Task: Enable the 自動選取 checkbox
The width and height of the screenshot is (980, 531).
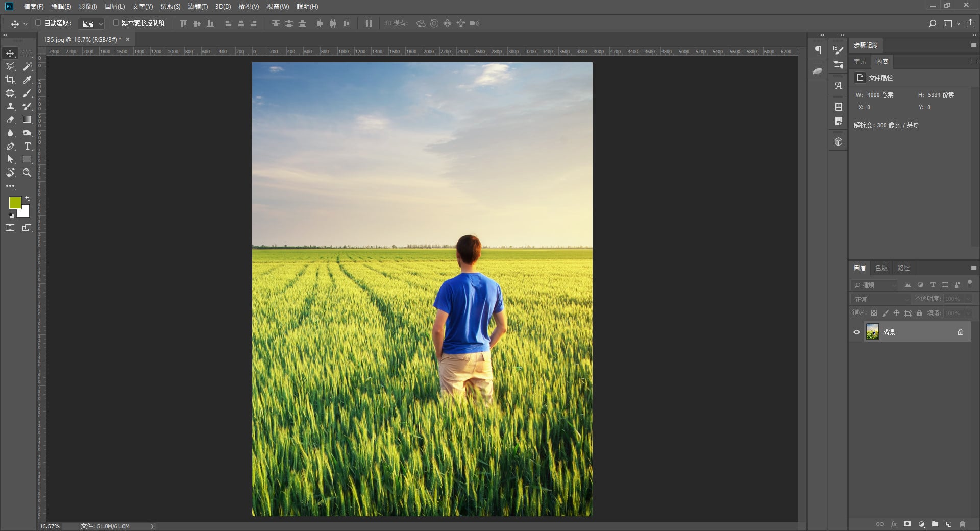Action: [x=38, y=23]
